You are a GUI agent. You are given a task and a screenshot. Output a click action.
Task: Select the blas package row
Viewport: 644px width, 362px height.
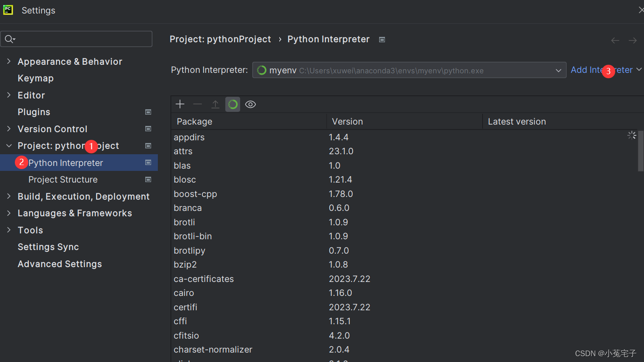405,165
